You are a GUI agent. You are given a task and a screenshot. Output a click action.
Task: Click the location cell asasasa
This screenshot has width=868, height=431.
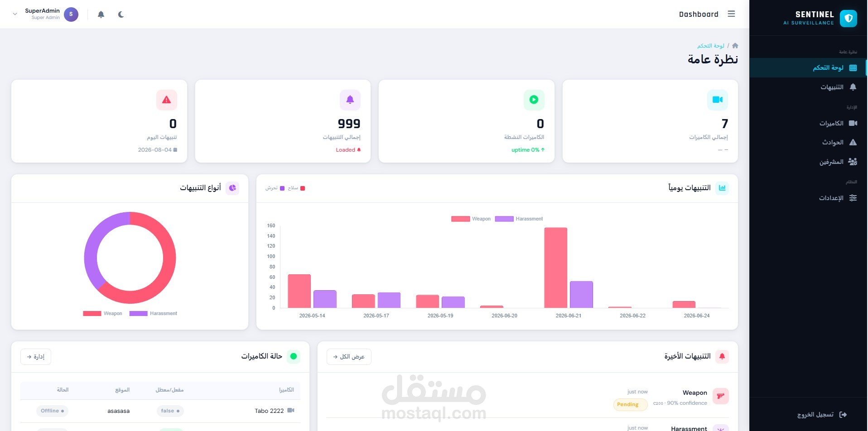119,411
